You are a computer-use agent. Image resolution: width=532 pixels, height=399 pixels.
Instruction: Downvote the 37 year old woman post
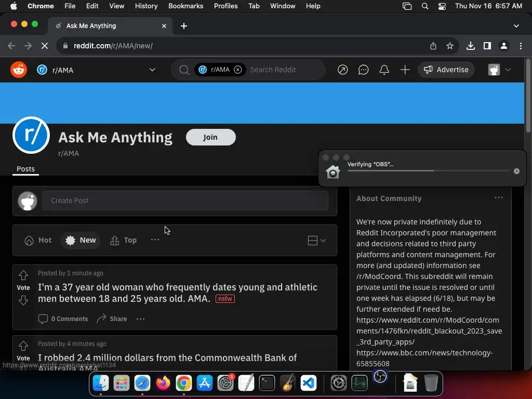tap(23, 300)
